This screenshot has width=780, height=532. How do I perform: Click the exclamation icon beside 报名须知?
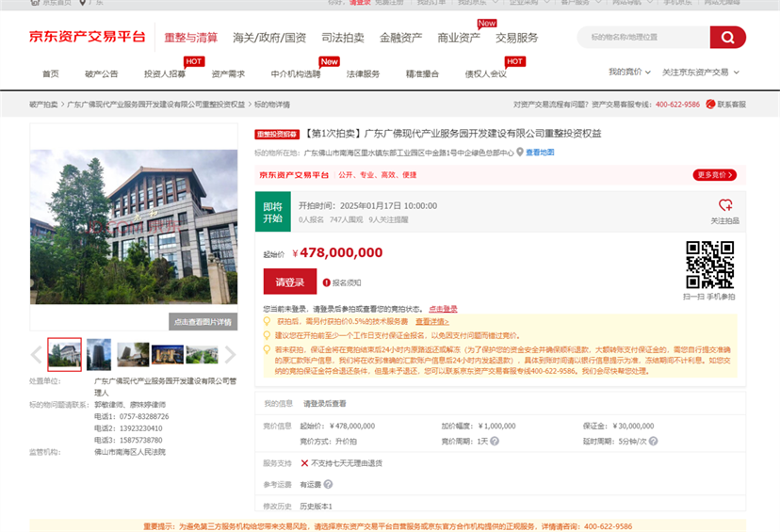326,282
